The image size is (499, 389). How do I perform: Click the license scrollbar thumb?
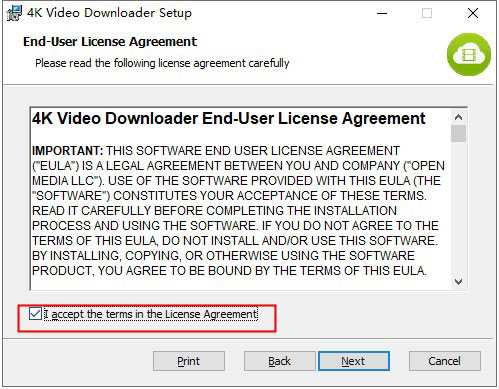coord(458,134)
